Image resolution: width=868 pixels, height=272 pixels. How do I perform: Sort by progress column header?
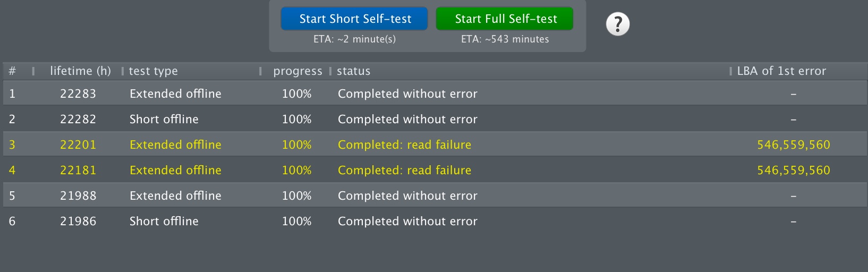tap(297, 71)
